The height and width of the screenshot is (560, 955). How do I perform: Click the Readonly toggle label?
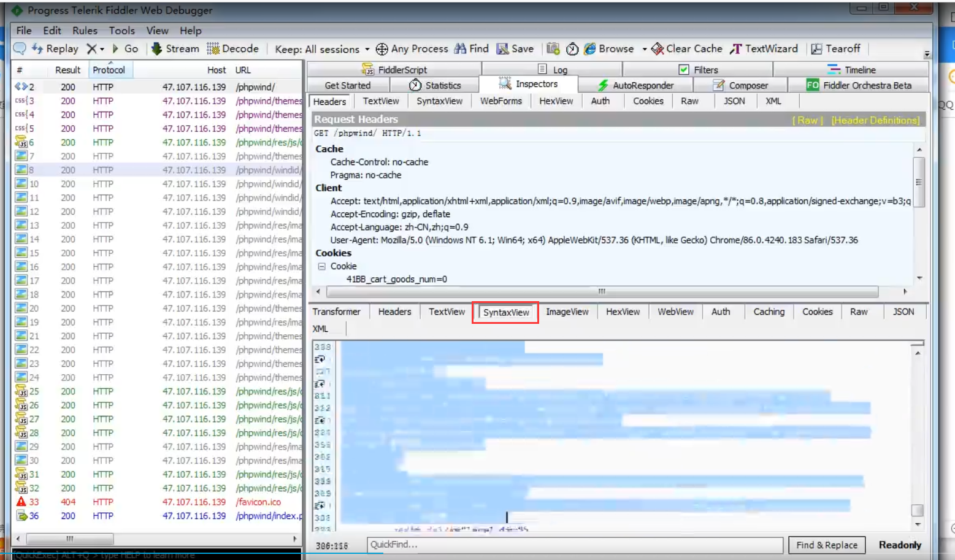click(900, 545)
